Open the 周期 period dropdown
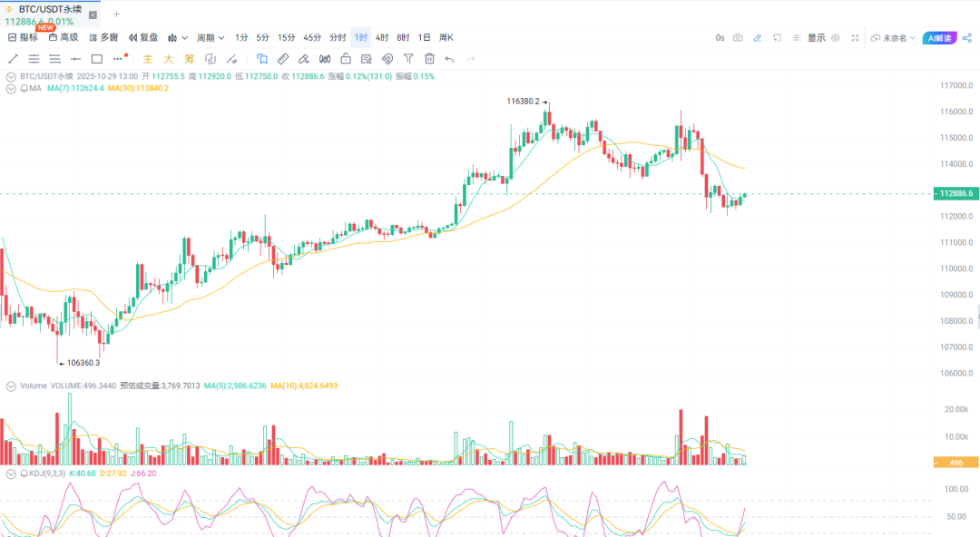Image resolution: width=980 pixels, height=537 pixels. [x=211, y=38]
